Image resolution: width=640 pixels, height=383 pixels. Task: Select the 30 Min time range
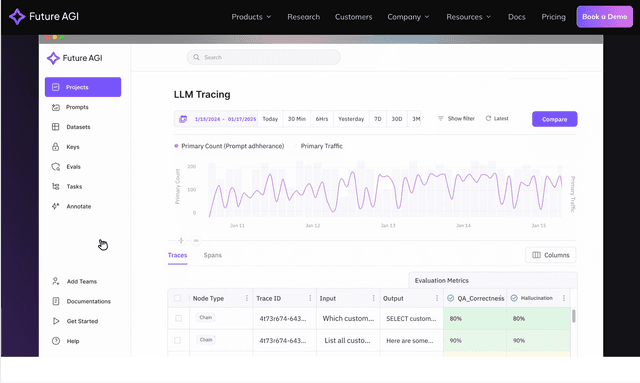point(297,119)
